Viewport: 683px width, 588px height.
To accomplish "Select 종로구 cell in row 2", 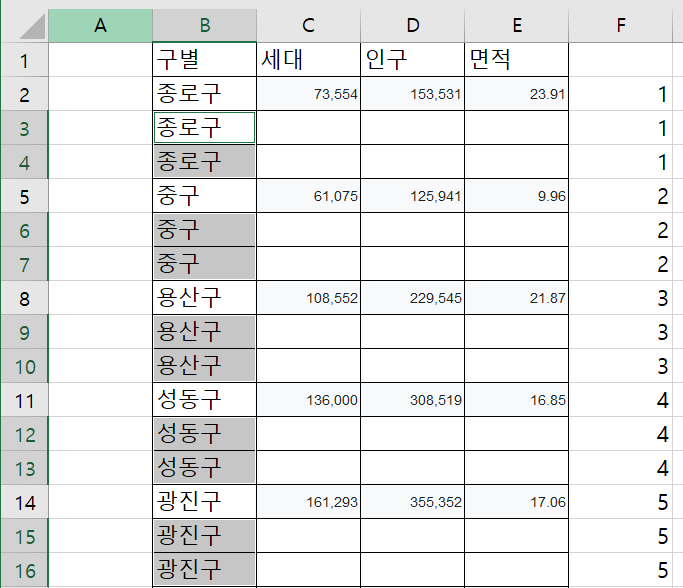I will tap(204, 94).
